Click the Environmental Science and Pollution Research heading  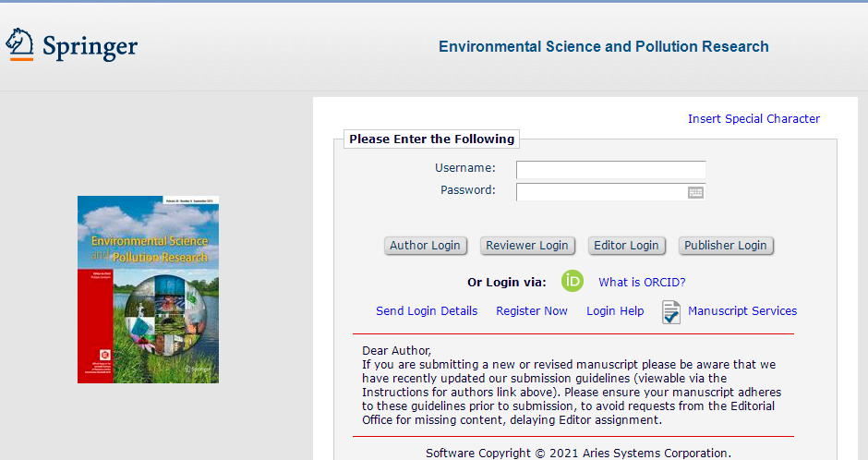pyautogui.click(x=603, y=46)
